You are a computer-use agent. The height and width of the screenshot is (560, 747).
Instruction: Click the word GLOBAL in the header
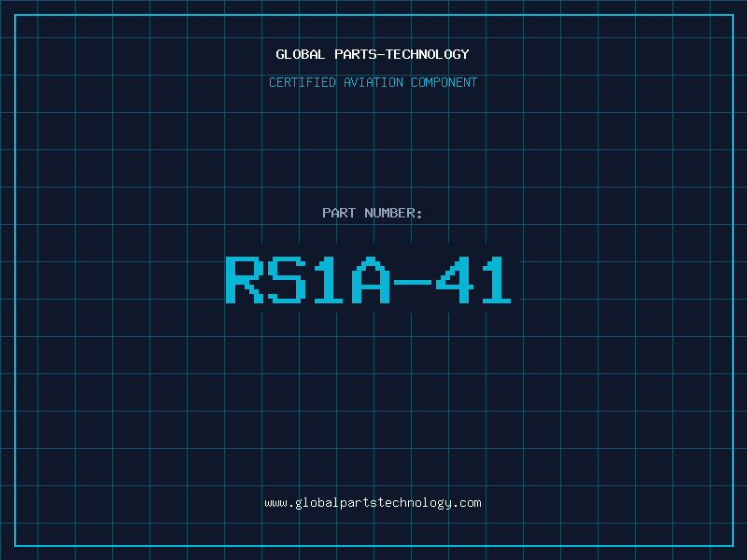[300, 54]
